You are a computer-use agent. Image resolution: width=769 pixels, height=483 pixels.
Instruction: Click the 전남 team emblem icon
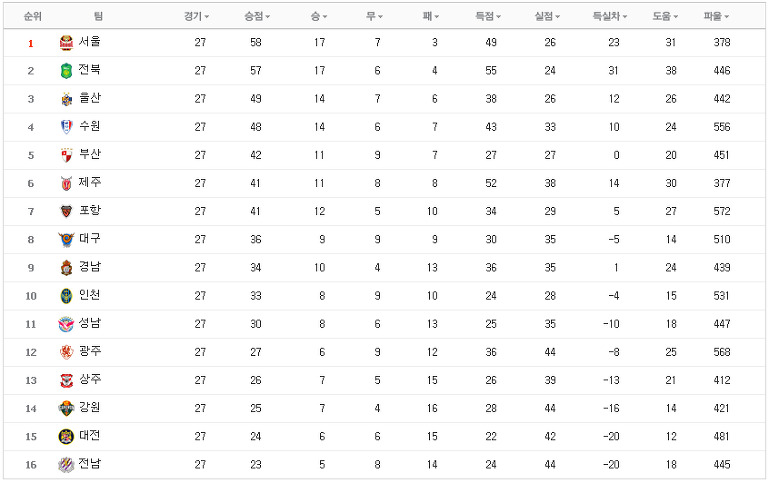(x=66, y=464)
